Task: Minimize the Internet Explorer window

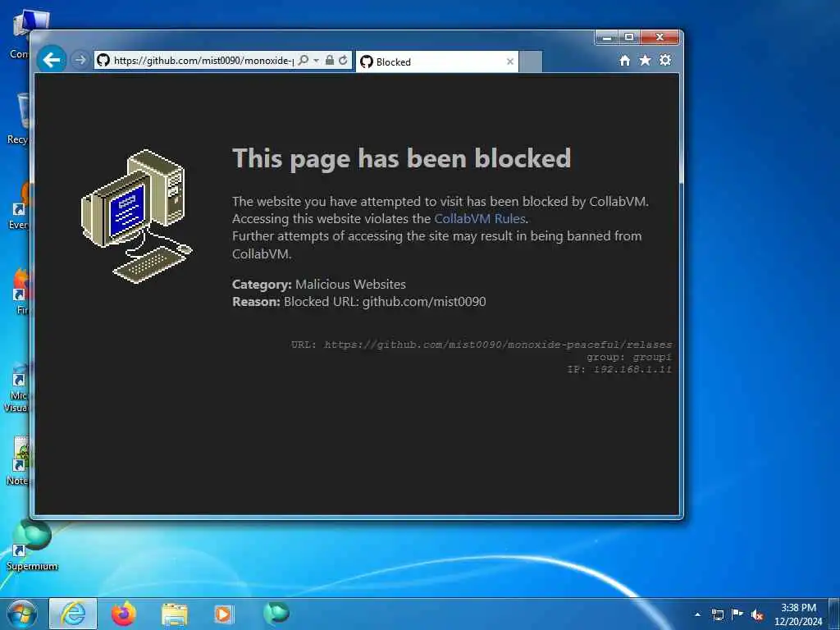Action: [607, 38]
